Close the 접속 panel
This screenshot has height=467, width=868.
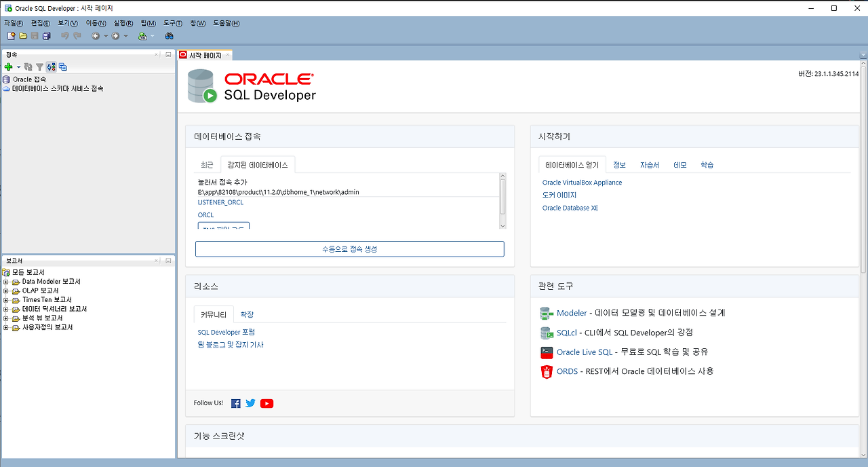pyautogui.click(x=157, y=54)
